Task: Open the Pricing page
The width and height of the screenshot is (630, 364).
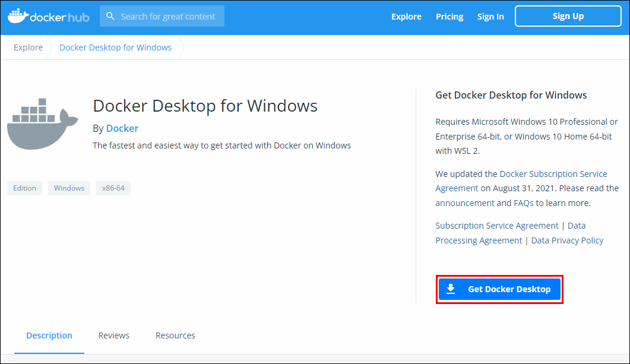Action: pos(449,17)
